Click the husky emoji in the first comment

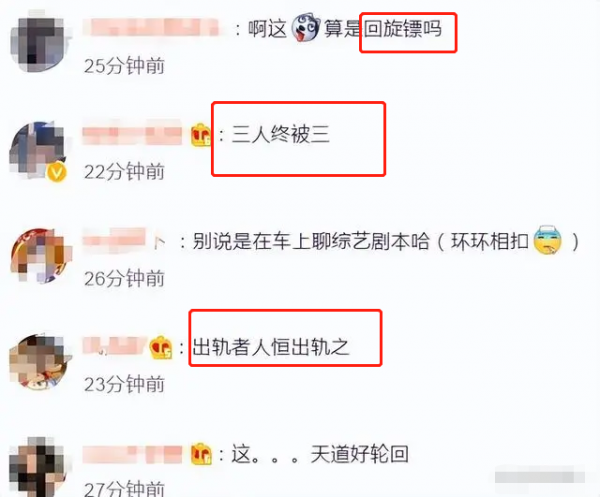click(x=305, y=28)
